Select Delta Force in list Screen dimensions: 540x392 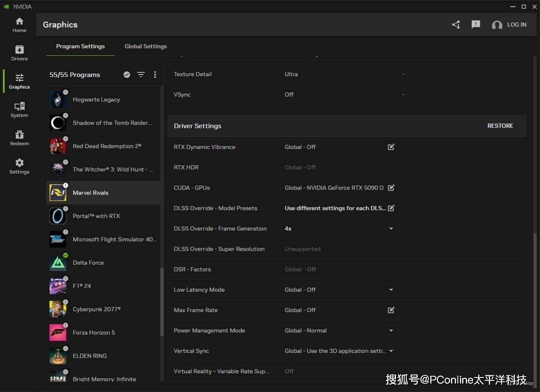[x=103, y=263]
